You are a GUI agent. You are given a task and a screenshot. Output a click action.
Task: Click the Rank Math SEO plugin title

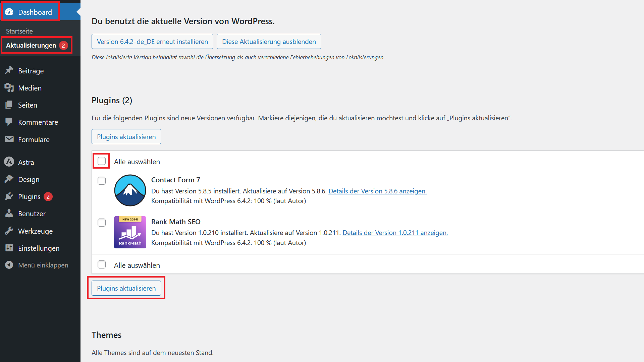coord(176,222)
